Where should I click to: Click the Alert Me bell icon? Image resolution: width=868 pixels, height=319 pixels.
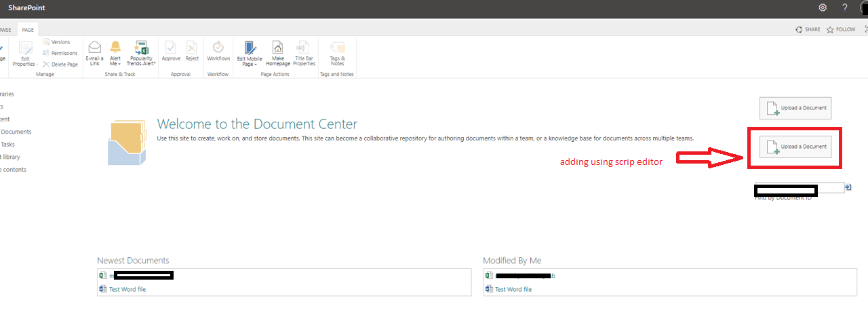(115, 47)
